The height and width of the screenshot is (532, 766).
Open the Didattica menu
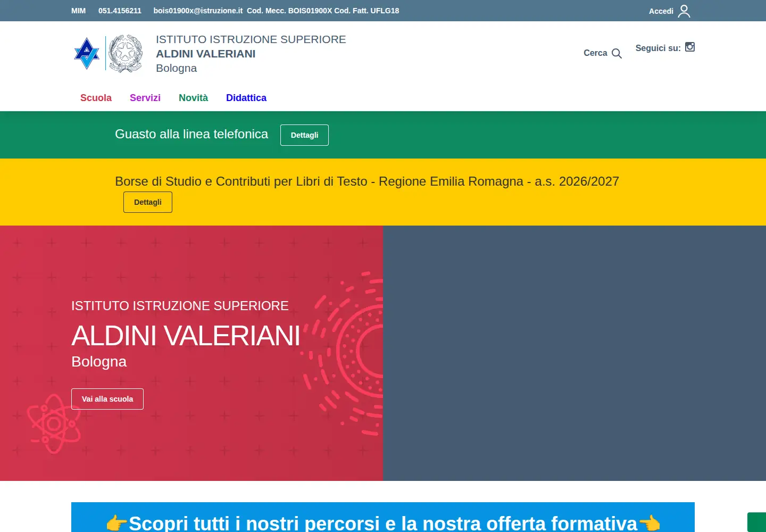(x=246, y=98)
